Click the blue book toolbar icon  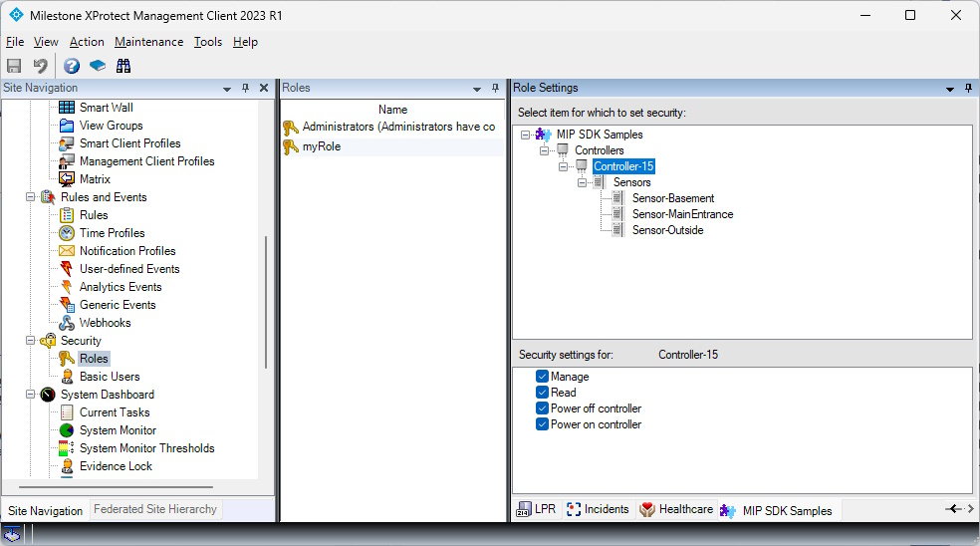click(98, 66)
